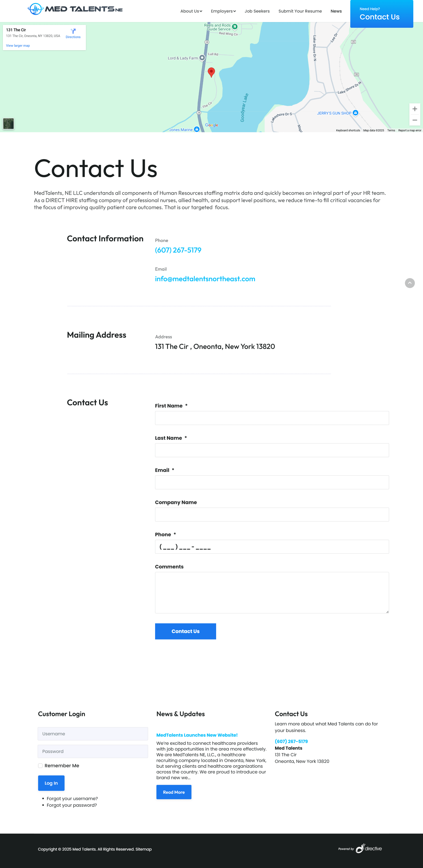Click the Forgot your password link
The image size is (423, 868).
click(x=72, y=805)
